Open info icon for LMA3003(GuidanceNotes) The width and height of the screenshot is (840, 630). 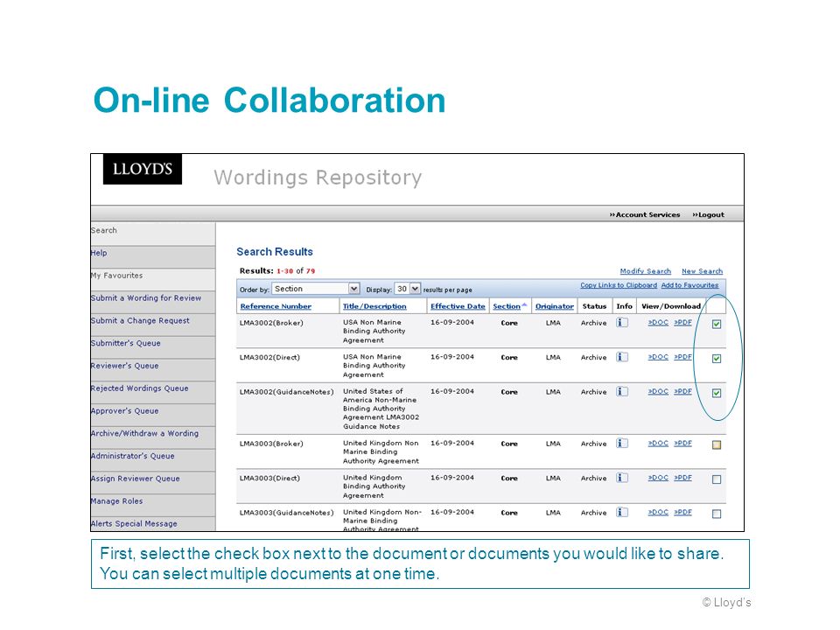[x=621, y=512]
